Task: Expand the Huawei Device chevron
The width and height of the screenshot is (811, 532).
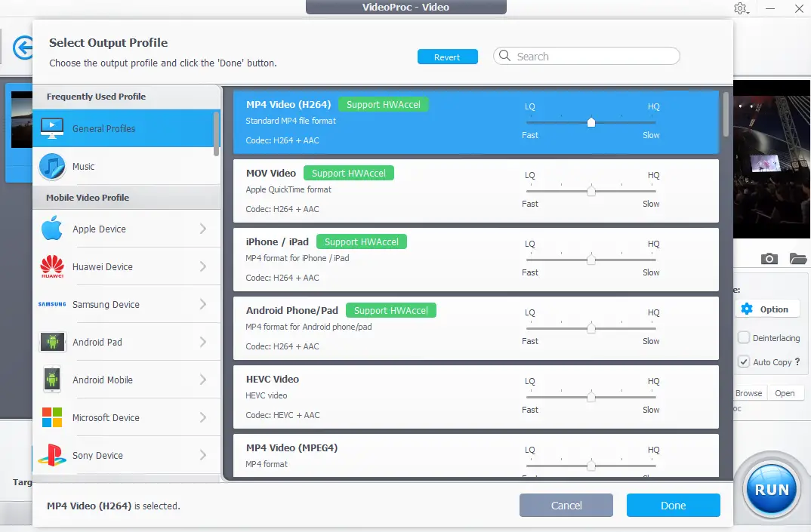Action: tap(203, 266)
